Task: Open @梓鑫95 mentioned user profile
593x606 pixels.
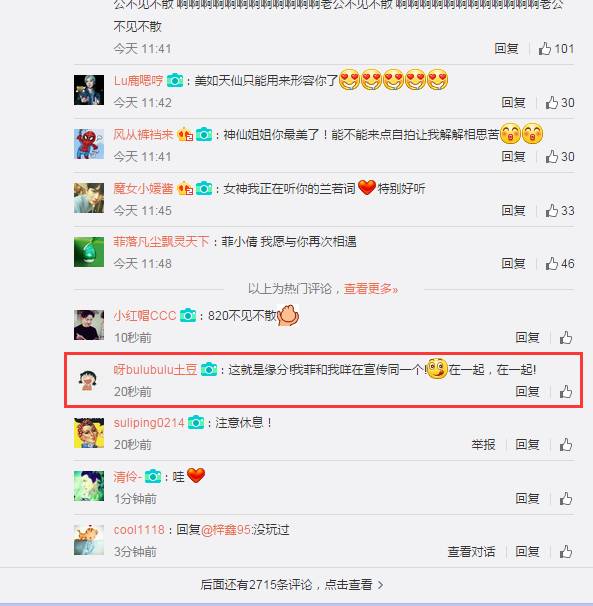Action: pos(226,529)
